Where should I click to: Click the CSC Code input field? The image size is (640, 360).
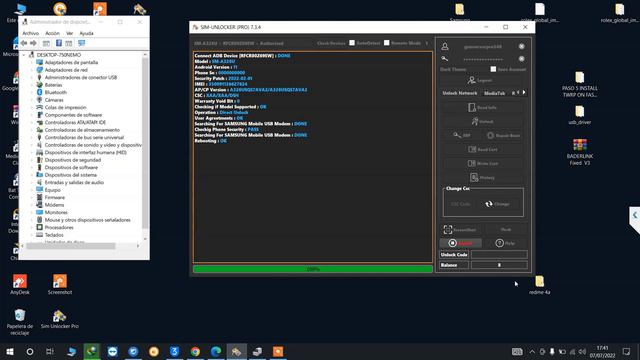click(x=460, y=204)
